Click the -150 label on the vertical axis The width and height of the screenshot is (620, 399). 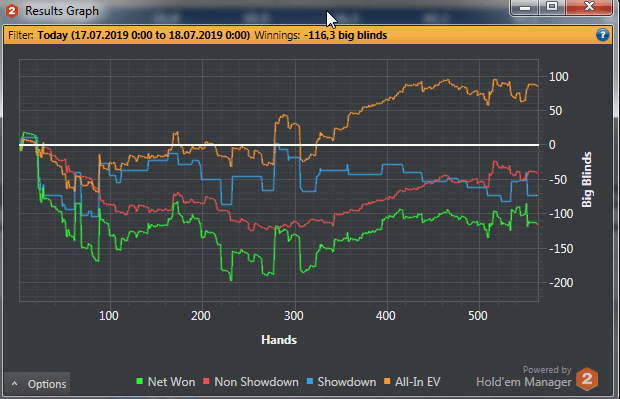pyautogui.click(x=561, y=249)
